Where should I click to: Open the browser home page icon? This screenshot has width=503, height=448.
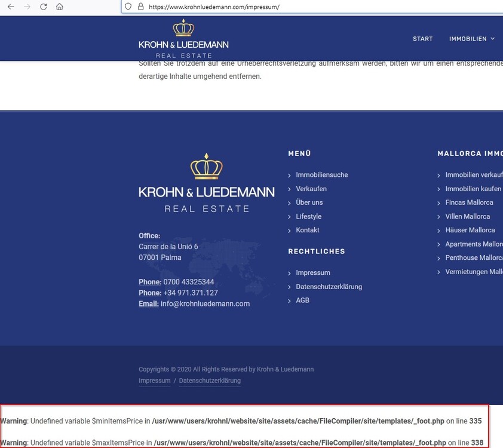click(x=59, y=7)
